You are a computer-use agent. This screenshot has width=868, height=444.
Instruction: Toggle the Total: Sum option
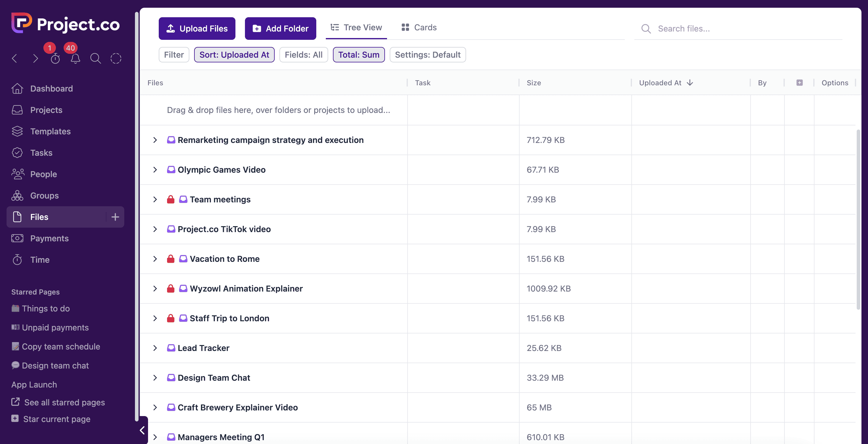[x=358, y=55]
